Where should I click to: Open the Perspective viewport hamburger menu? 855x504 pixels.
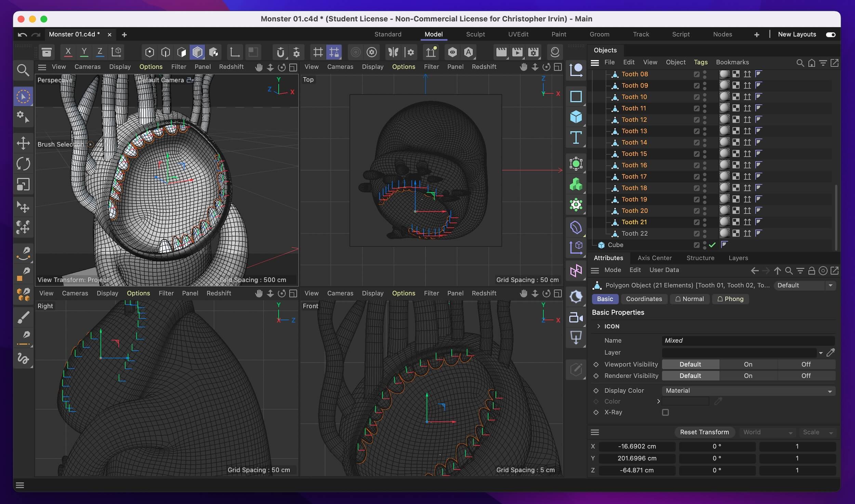[x=42, y=67]
